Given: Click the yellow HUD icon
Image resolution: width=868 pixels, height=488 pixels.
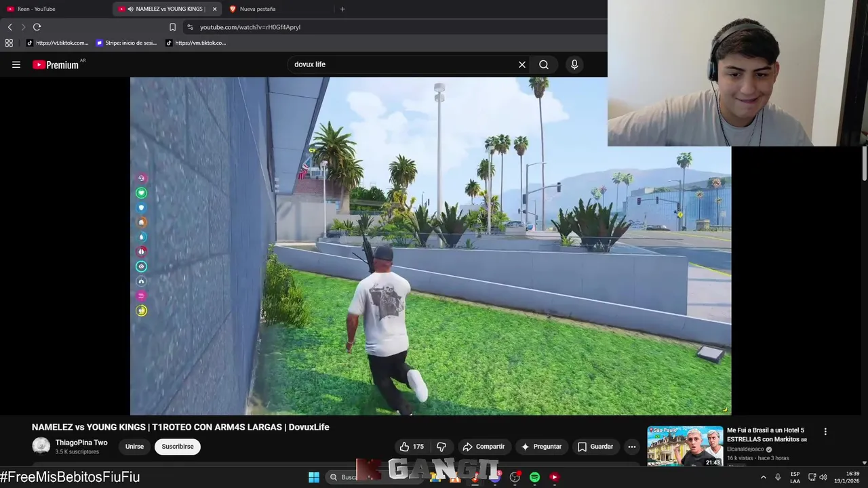Looking at the screenshot, I should (141, 310).
